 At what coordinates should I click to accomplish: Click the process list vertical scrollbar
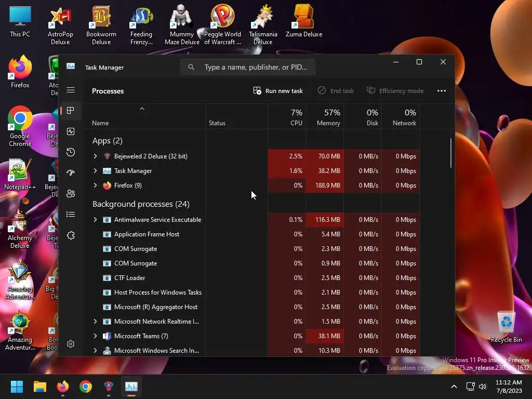451,153
